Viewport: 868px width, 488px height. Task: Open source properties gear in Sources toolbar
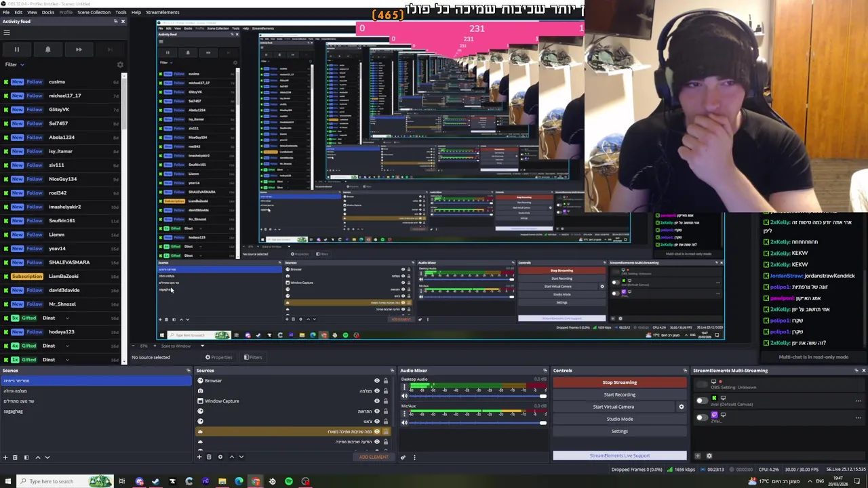click(220, 457)
